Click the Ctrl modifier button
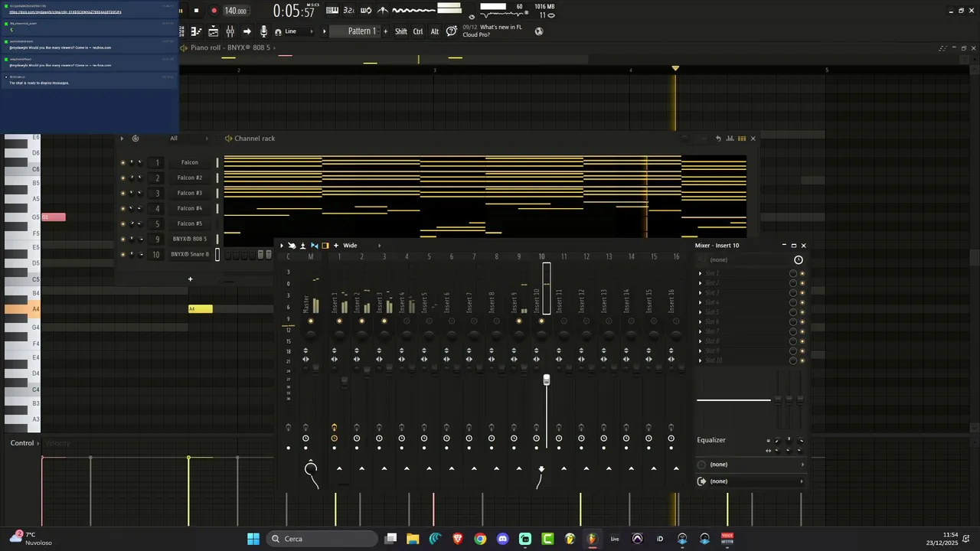The width and height of the screenshot is (980, 551). (418, 31)
